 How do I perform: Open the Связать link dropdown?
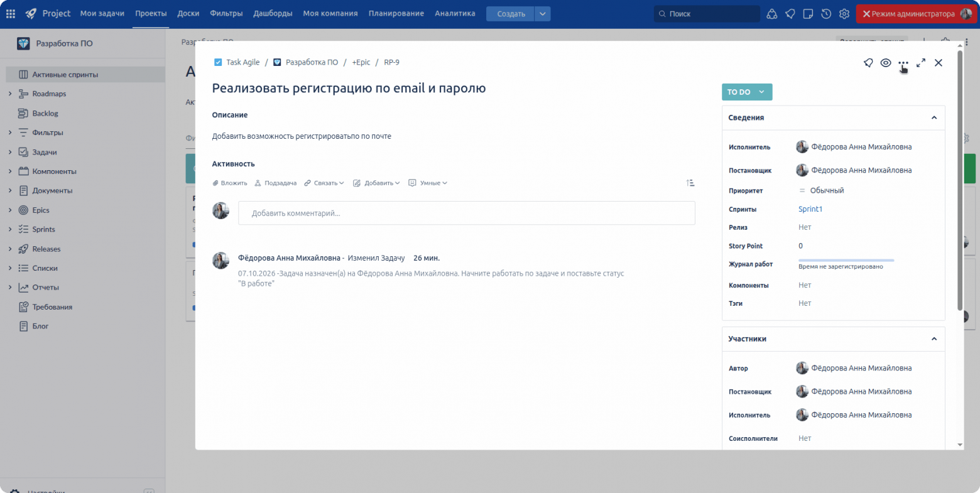pos(324,183)
